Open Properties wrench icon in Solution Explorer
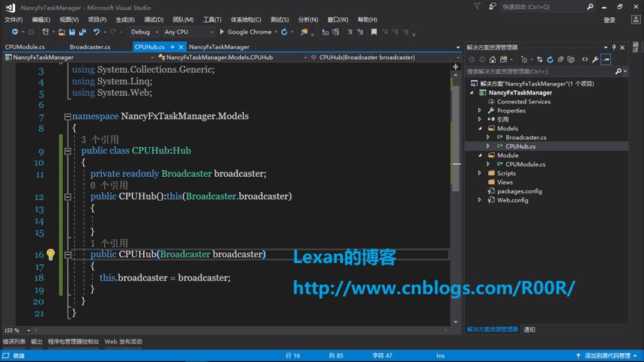 [595, 59]
